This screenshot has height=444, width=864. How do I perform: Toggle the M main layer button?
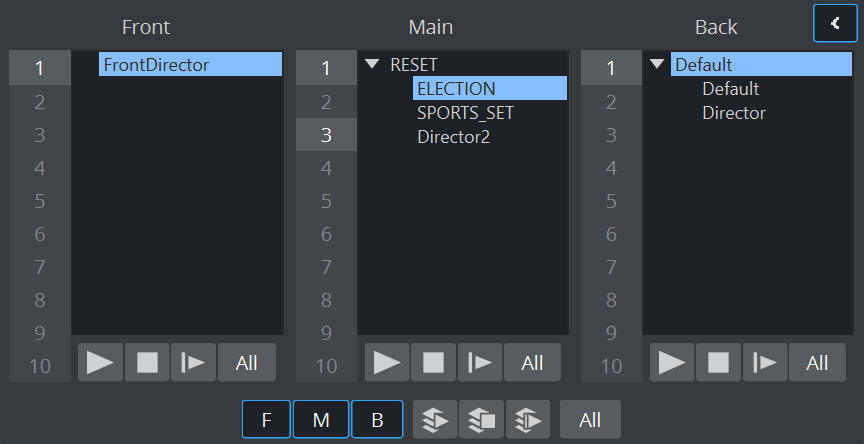pos(321,420)
